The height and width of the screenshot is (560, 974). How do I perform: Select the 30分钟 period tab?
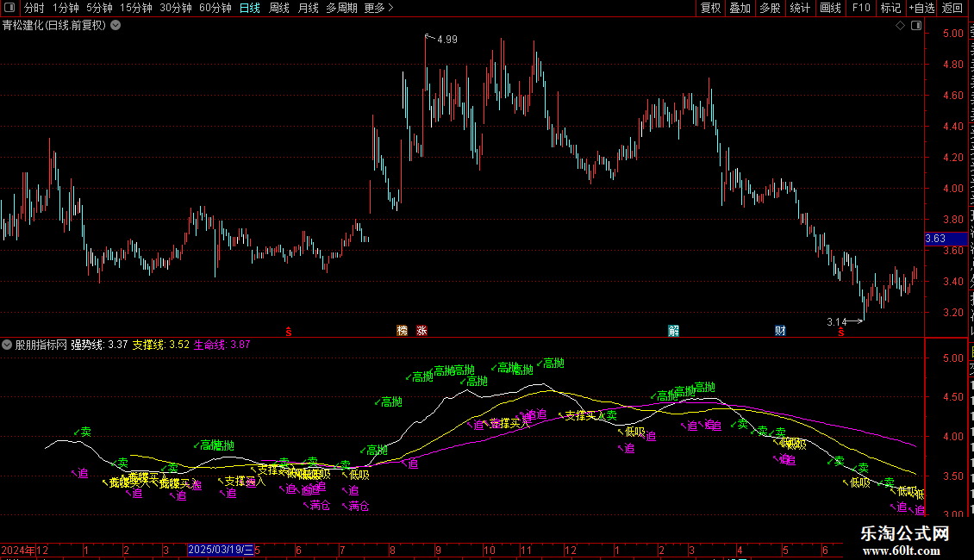coord(176,8)
